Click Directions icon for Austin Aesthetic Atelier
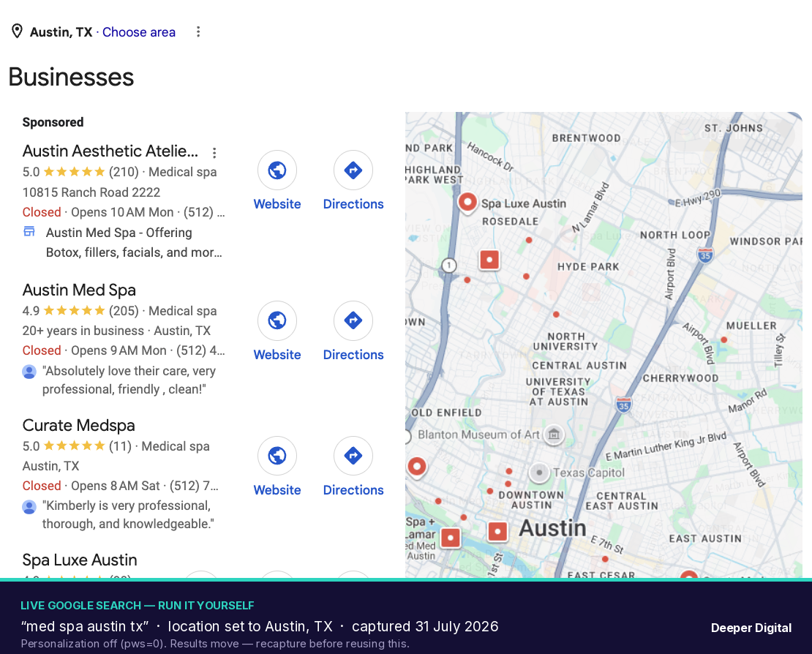The image size is (812, 654). [x=353, y=170]
